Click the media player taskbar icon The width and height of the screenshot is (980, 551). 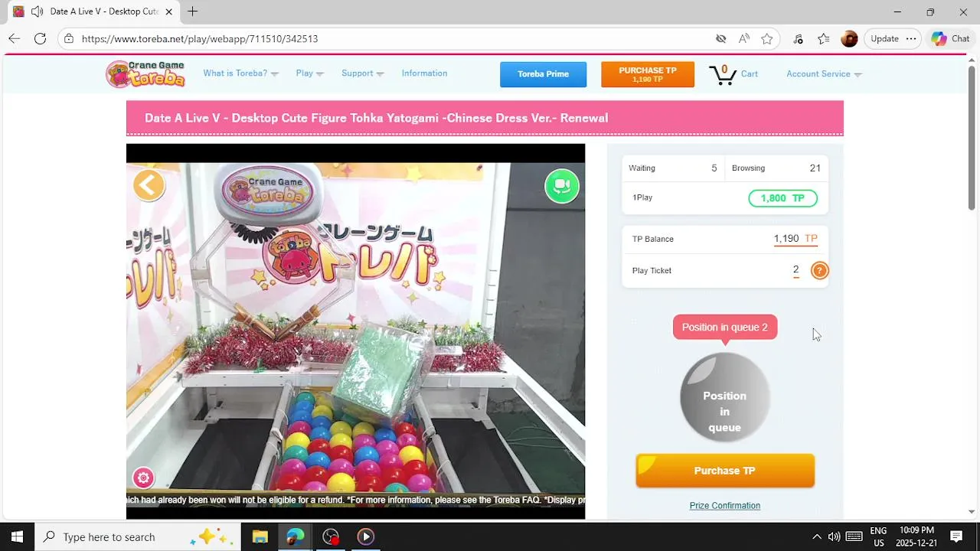tap(365, 536)
